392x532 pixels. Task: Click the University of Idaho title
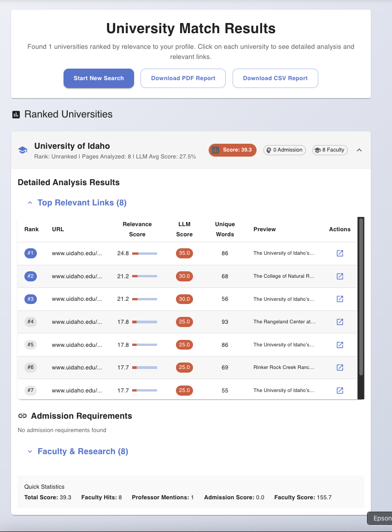pyautogui.click(x=72, y=146)
